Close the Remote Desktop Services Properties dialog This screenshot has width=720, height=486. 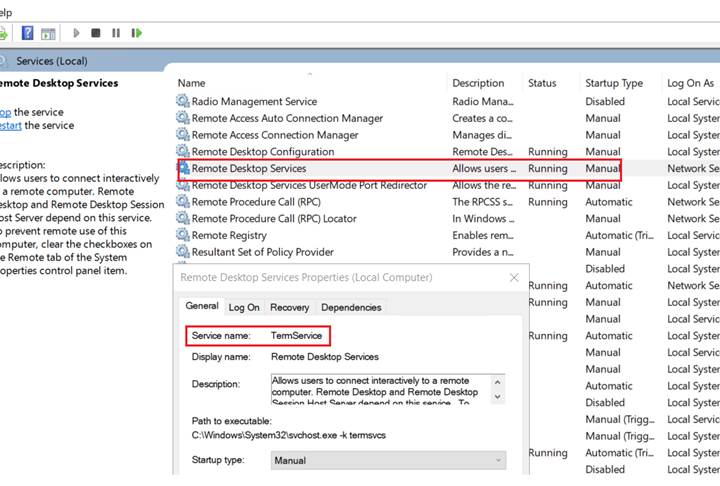(x=514, y=277)
